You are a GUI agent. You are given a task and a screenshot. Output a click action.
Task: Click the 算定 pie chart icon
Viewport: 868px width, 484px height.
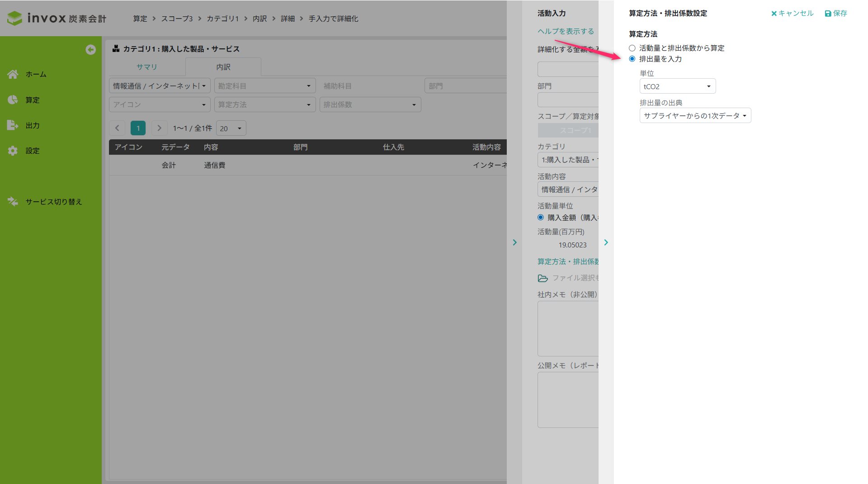pyautogui.click(x=13, y=100)
